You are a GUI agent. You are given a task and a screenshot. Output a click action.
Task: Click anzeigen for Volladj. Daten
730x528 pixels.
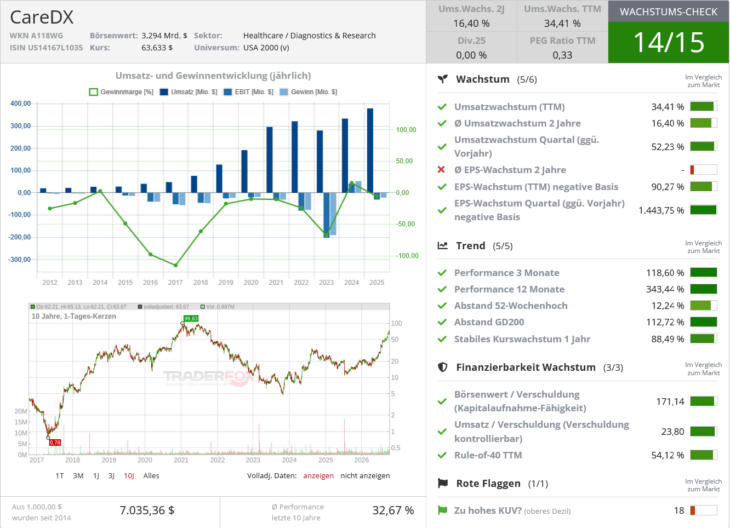click(x=318, y=475)
